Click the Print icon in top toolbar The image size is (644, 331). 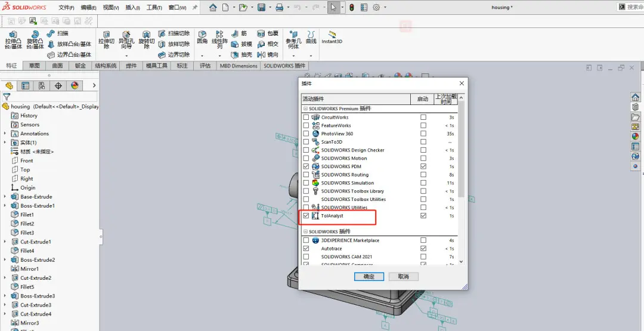[280, 7]
